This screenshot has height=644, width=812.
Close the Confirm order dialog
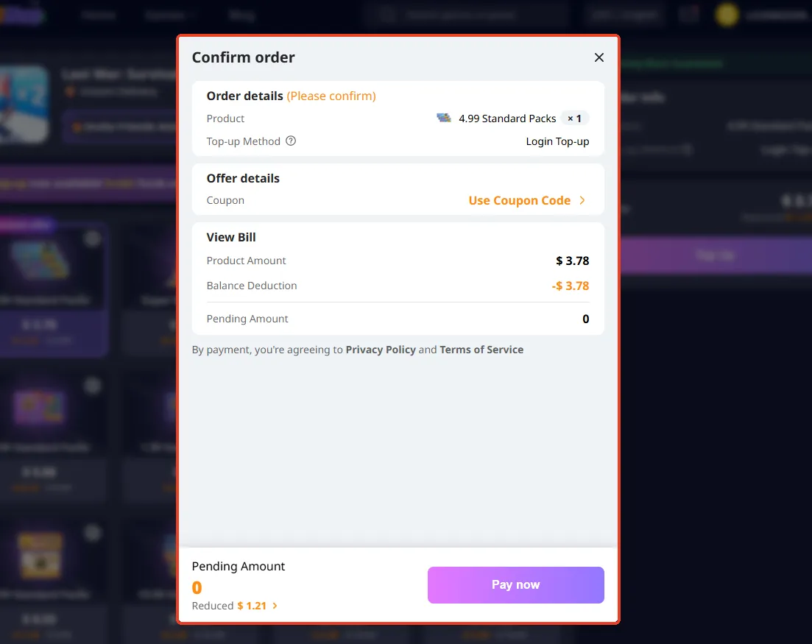(599, 57)
